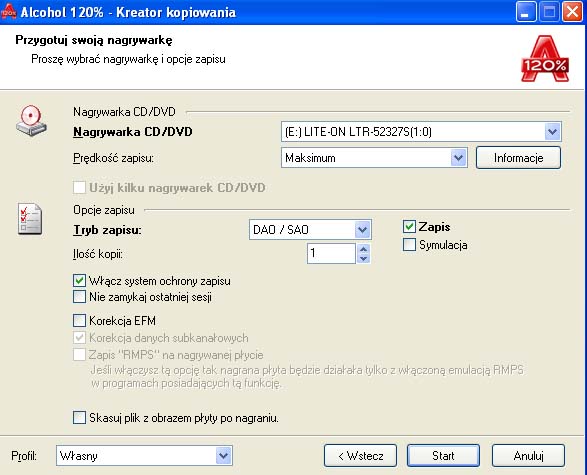This screenshot has width=587, height=475.
Task: Click the red Alcohol 120% logo
Action: (x=545, y=59)
